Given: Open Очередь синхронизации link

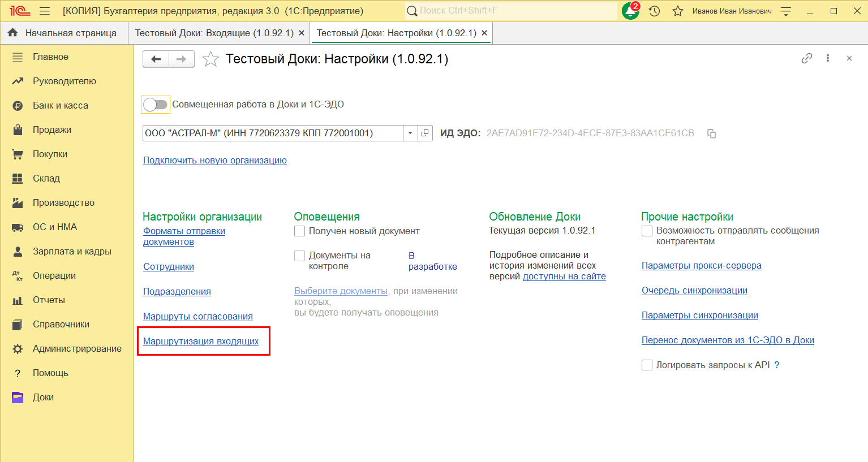Looking at the screenshot, I should [x=694, y=291].
